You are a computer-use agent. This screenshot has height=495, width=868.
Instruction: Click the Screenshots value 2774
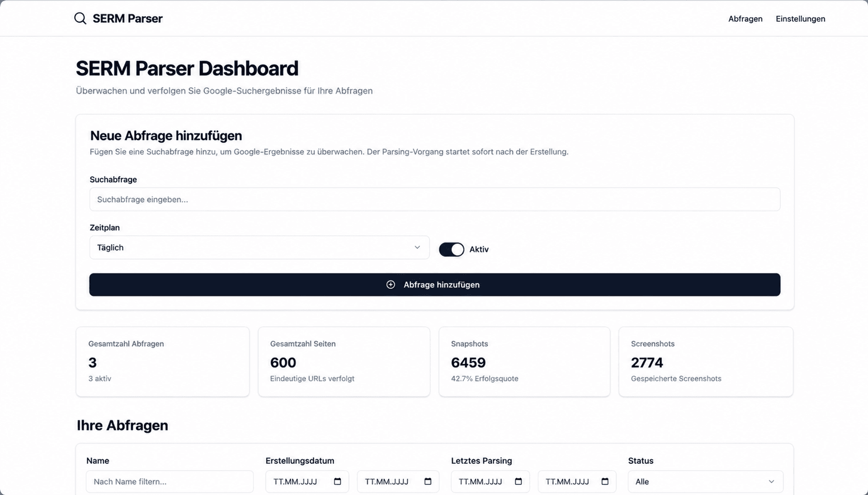(x=647, y=363)
